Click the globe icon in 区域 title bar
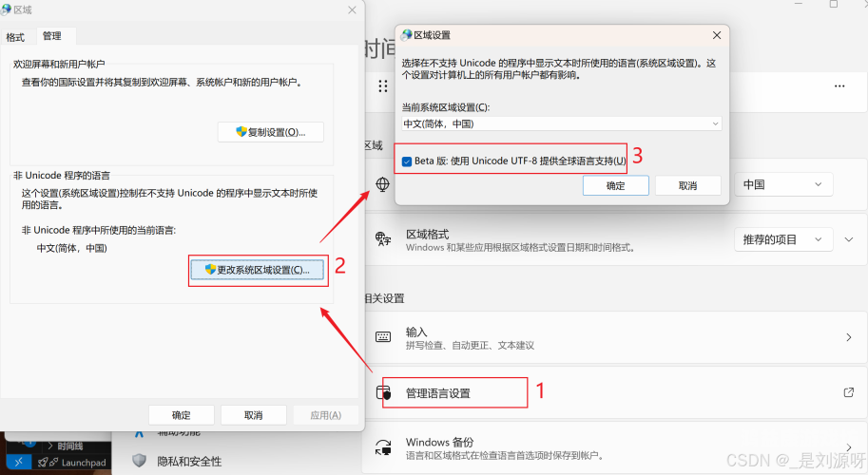This screenshot has width=868, height=475. pyautogui.click(x=6, y=9)
